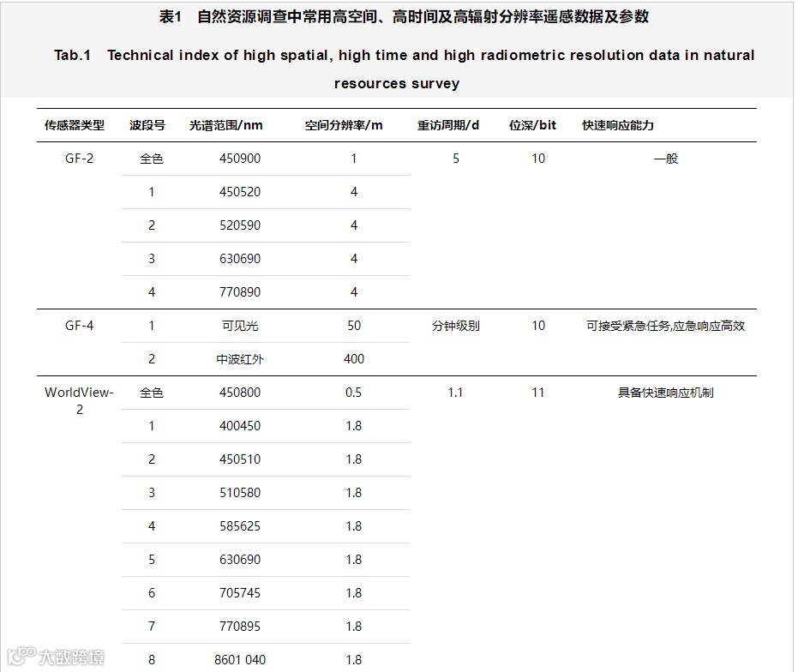Viewport: 798px width, 672px height.
Task: Click spatial resolution value 0.5
Action: pyautogui.click(x=354, y=393)
